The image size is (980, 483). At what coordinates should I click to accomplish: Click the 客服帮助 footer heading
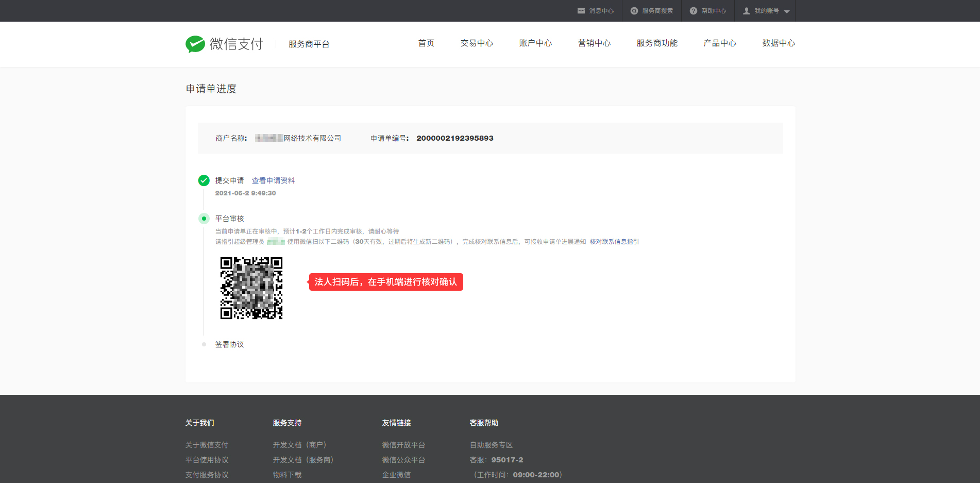(484, 423)
